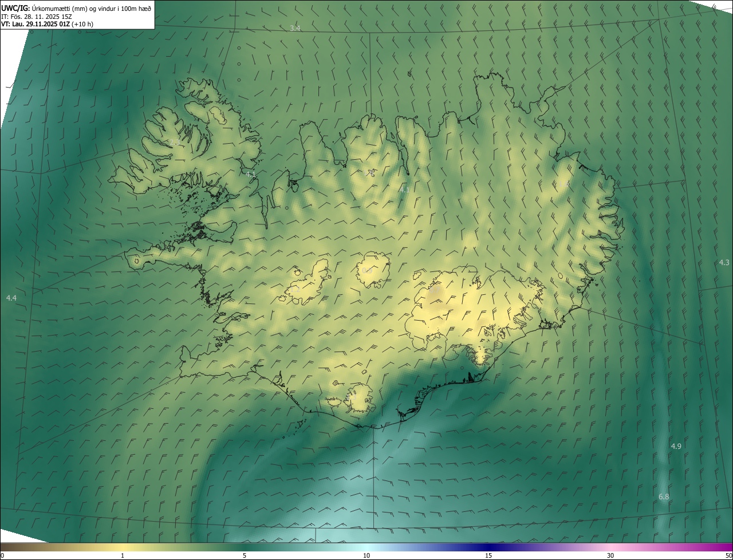The width and height of the screenshot is (733, 560).
Task: Click the 2.3 value on the Westfjords
Action: pyautogui.click(x=175, y=142)
